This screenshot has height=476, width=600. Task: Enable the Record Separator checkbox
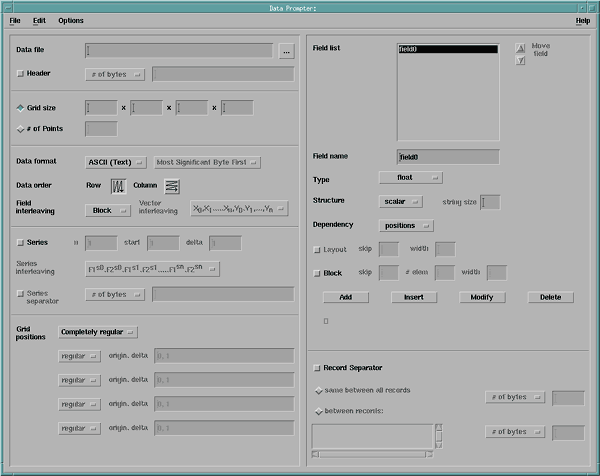pos(317,368)
